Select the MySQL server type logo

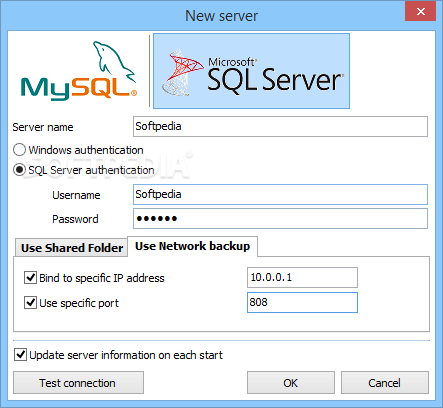click(79, 71)
